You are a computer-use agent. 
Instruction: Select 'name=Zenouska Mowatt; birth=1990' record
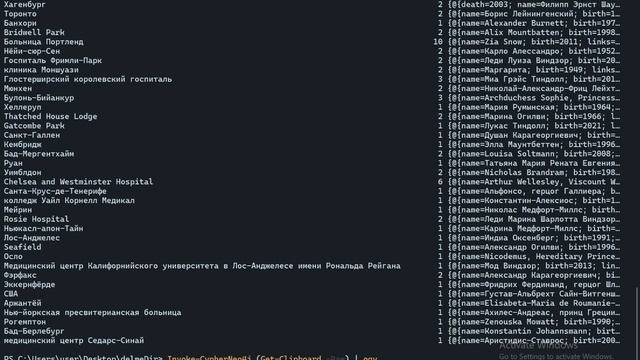click(x=534, y=322)
